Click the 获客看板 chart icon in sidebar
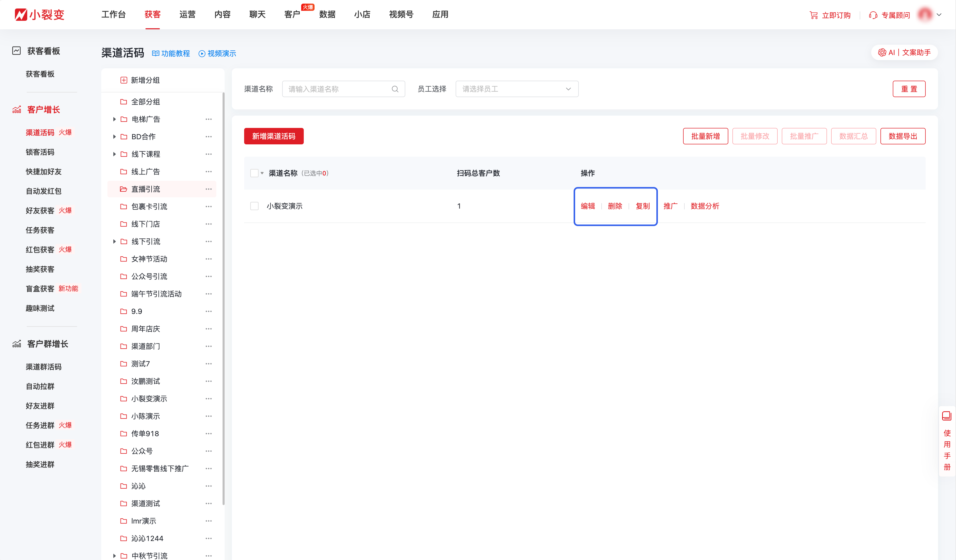The image size is (956, 560). 16,50
